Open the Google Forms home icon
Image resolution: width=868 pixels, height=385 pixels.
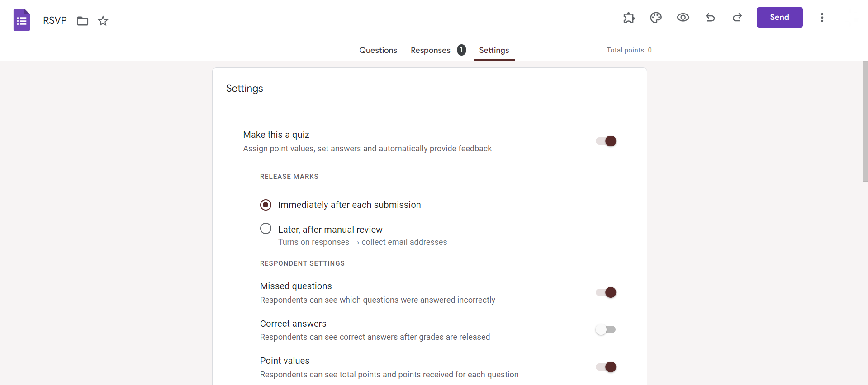[x=22, y=20]
